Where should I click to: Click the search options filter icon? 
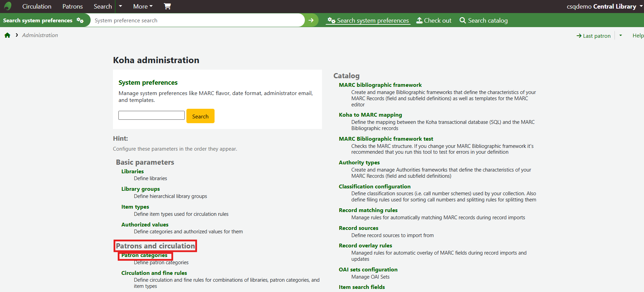coord(80,20)
